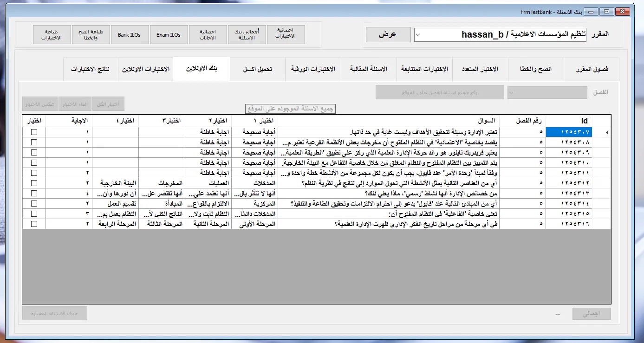Click the اجمالى total button
The width and height of the screenshot is (644, 343).
592,313
